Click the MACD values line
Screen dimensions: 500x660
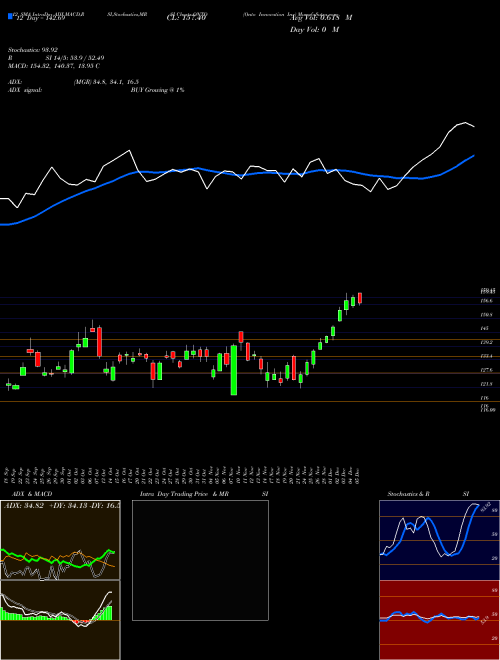(54, 66)
